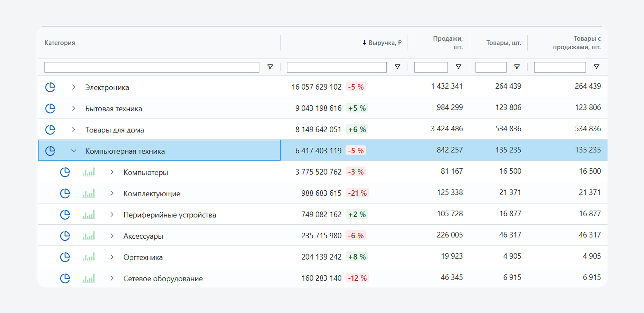The width and height of the screenshot is (644, 313).
Task: Click filter icon for Категория column
Action: click(270, 67)
